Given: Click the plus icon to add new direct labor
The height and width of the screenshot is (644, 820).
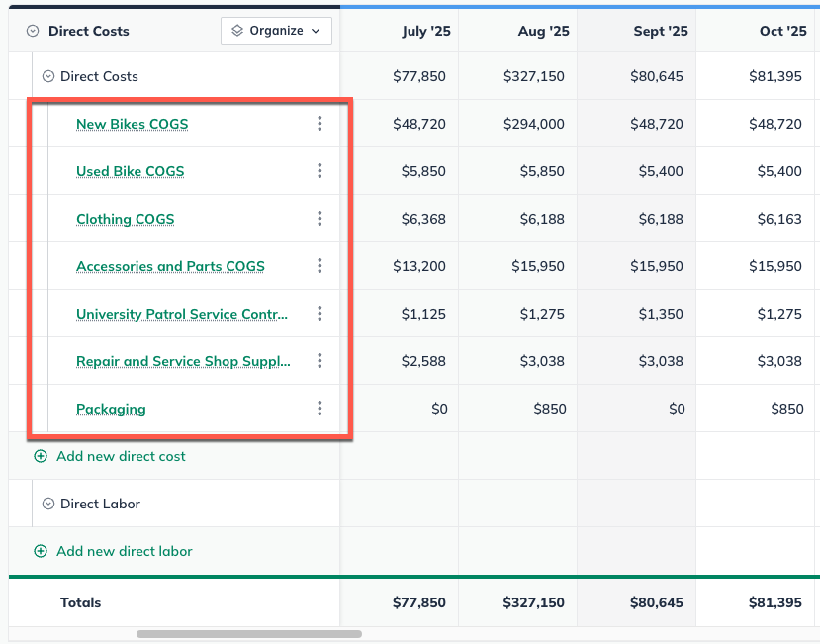Looking at the screenshot, I should (40, 551).
